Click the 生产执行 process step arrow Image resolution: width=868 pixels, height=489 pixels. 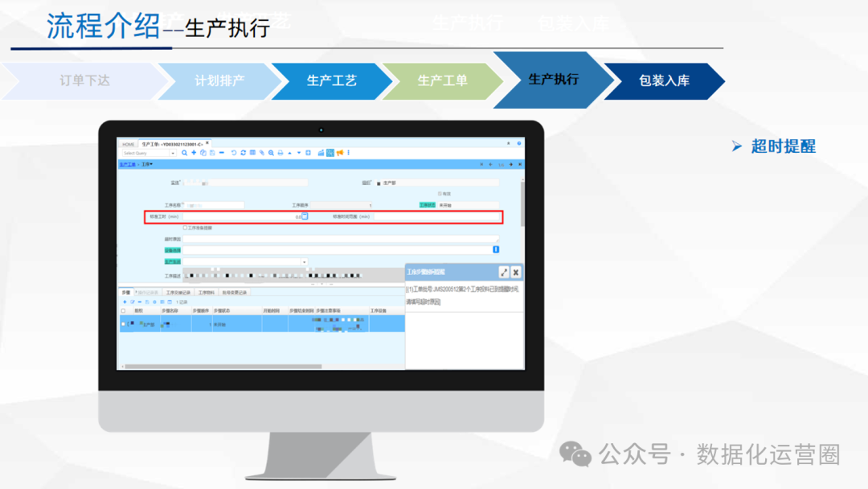(x=554, y=80)
